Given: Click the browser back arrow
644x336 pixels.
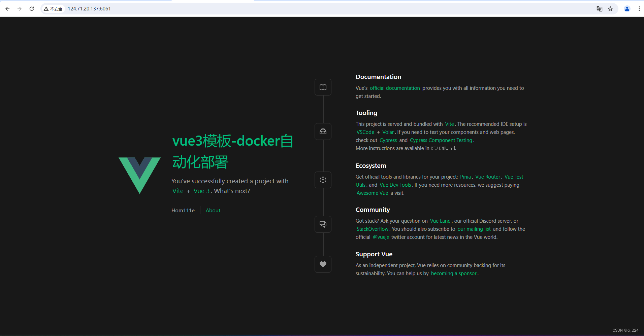Looking at the screenshot, I should (7, 9).
